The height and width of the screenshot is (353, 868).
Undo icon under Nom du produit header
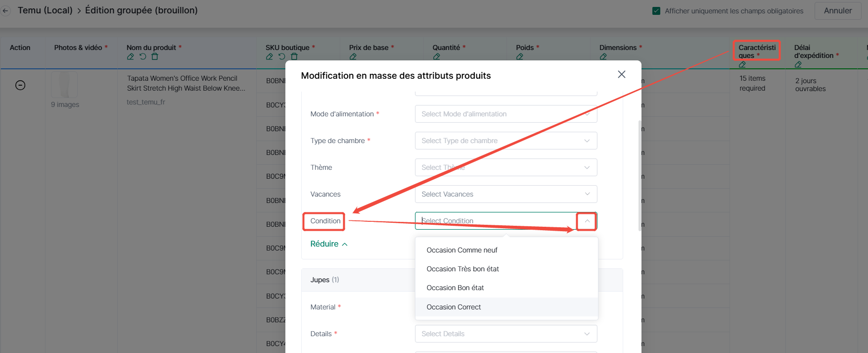142,56
